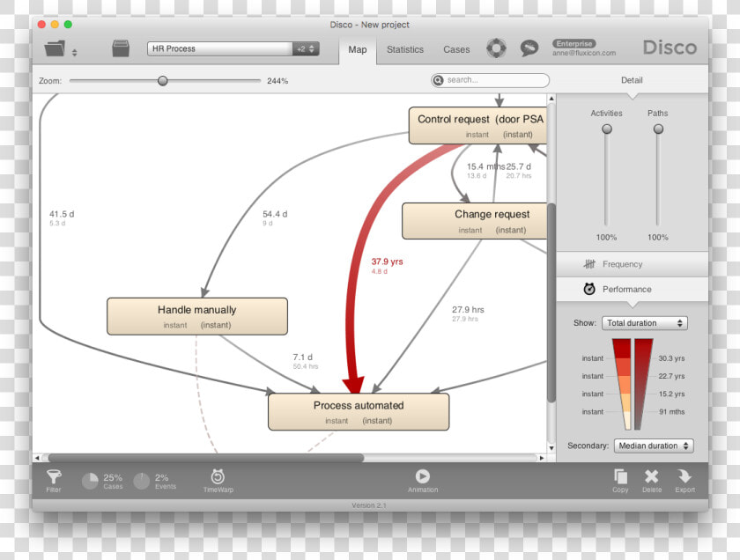Select the Change request activity node
Screen dimensions: 740x560
pyautogui.click(x=475, y=221)
